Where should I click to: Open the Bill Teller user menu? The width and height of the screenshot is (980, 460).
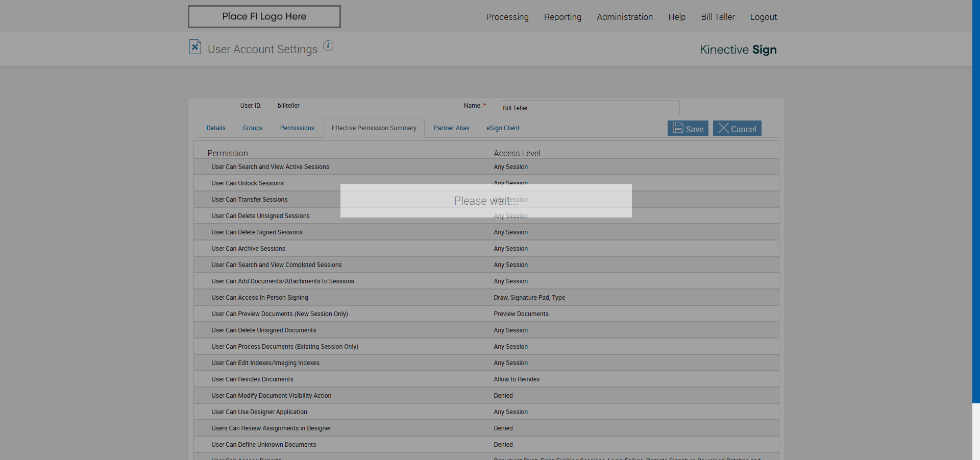point(718,17)
